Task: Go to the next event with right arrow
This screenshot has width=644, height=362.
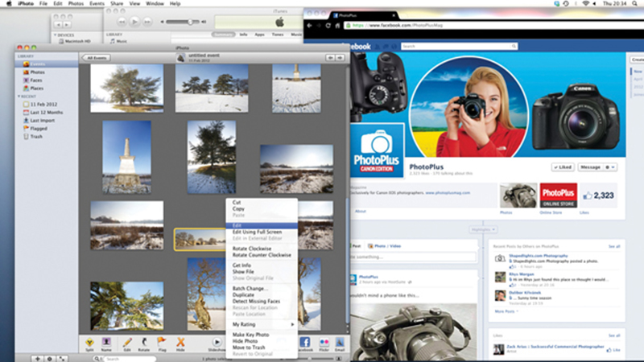Action: click(x=340, y=58)
